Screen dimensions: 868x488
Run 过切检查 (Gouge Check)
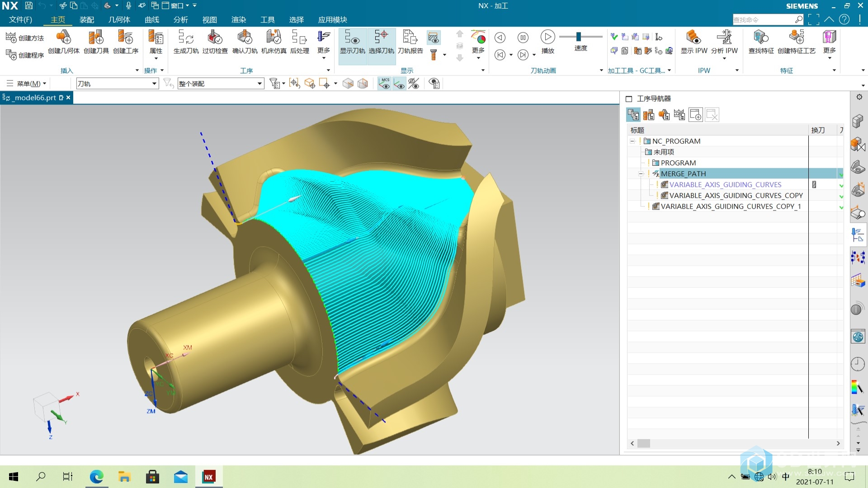215,42
